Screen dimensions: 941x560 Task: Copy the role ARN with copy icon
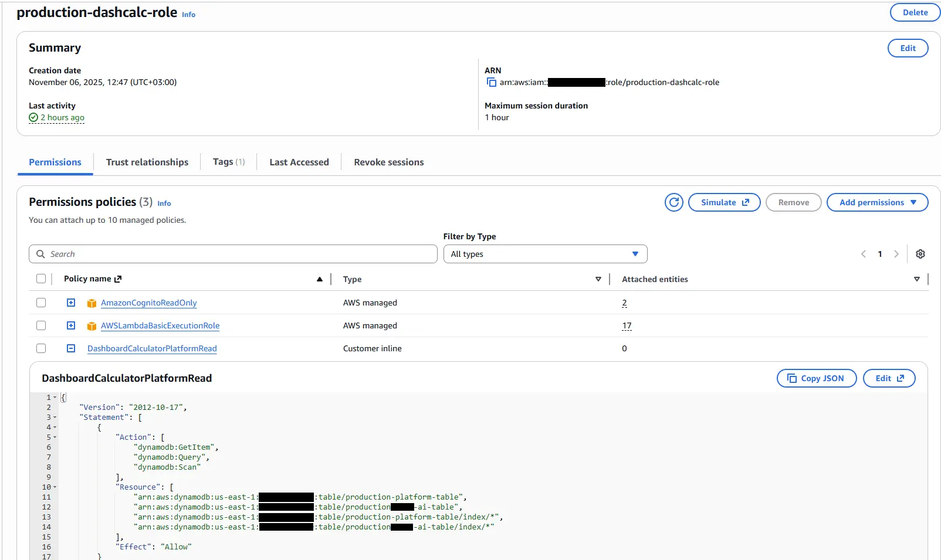point(492,83)
